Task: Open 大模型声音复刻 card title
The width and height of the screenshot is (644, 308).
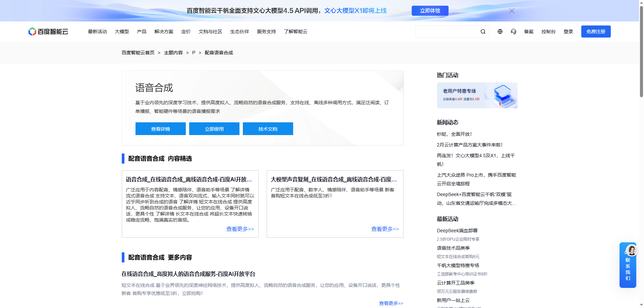Action: click(334, 179)
